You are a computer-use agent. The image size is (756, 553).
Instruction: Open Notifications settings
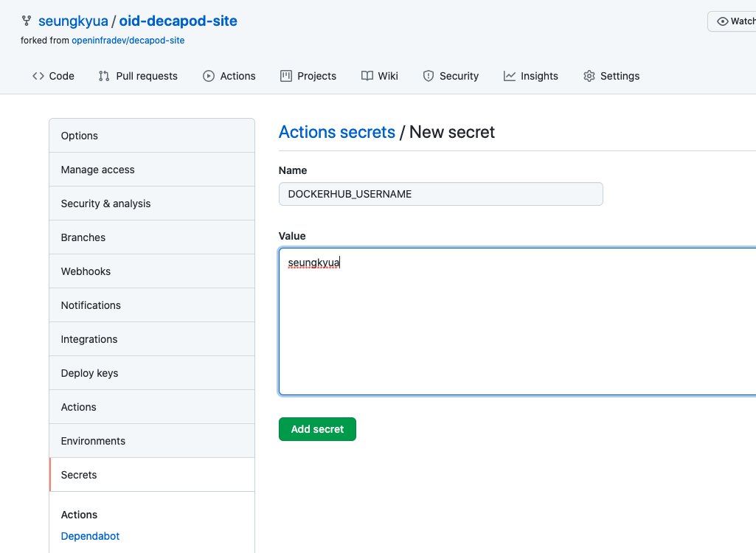point(152,305)
